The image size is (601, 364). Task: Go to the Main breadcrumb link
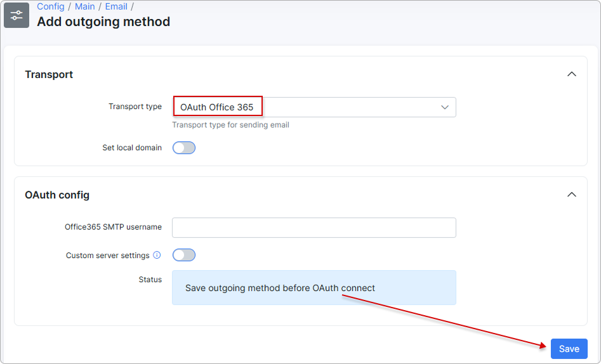84,6
